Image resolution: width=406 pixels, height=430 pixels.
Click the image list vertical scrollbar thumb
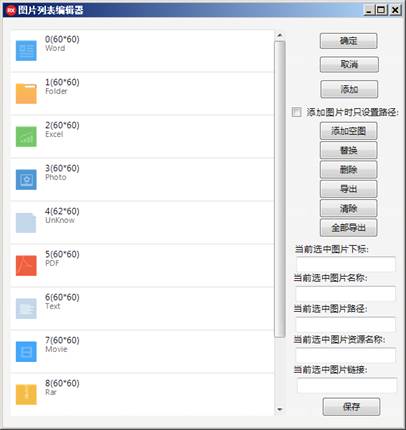pyautogui.click(x=280, y=189)
